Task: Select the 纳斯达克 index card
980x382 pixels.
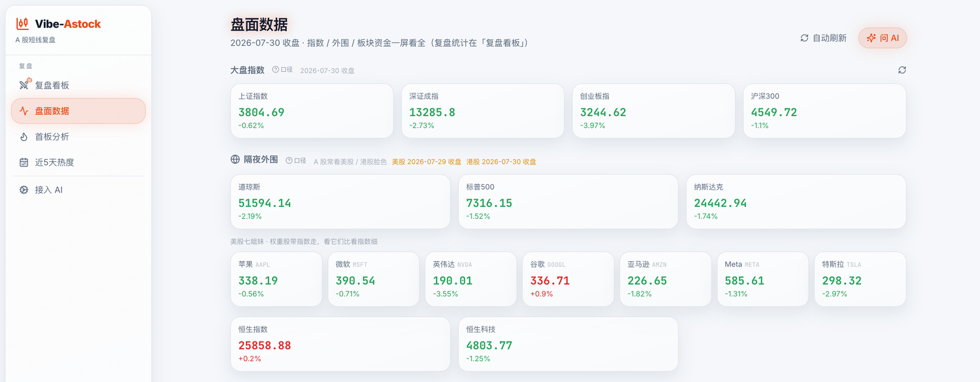Action: coord(796,202)
